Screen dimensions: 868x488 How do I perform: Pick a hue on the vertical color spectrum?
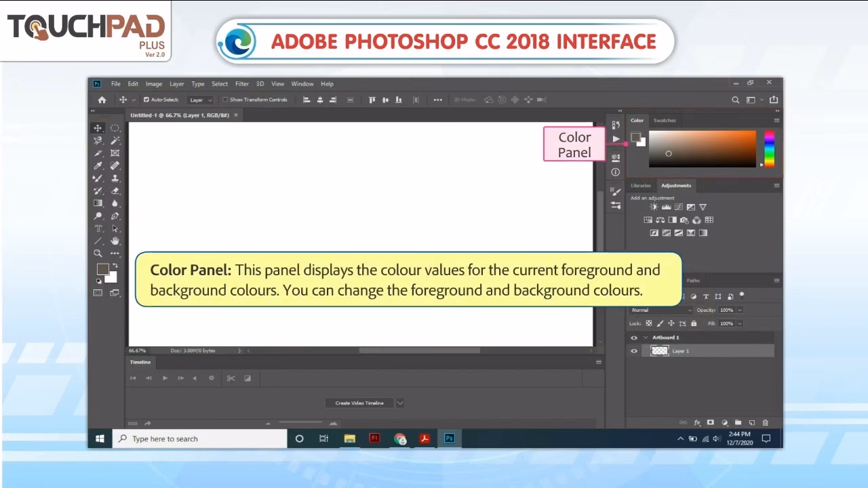tap(768, 149)
